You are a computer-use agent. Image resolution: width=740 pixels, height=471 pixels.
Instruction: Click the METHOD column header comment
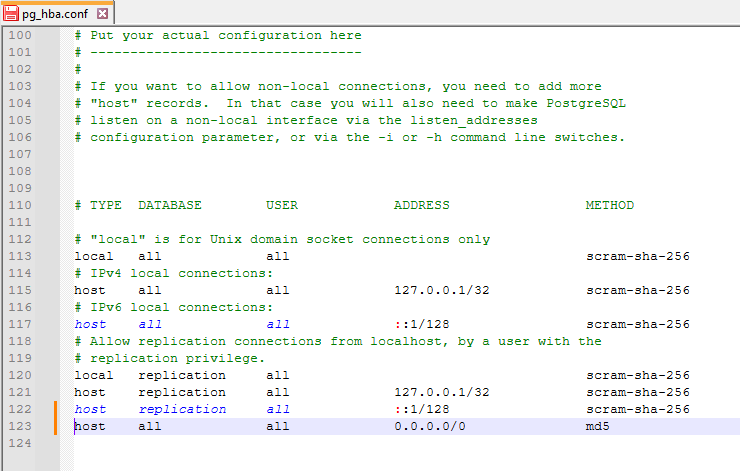(610, 205)
